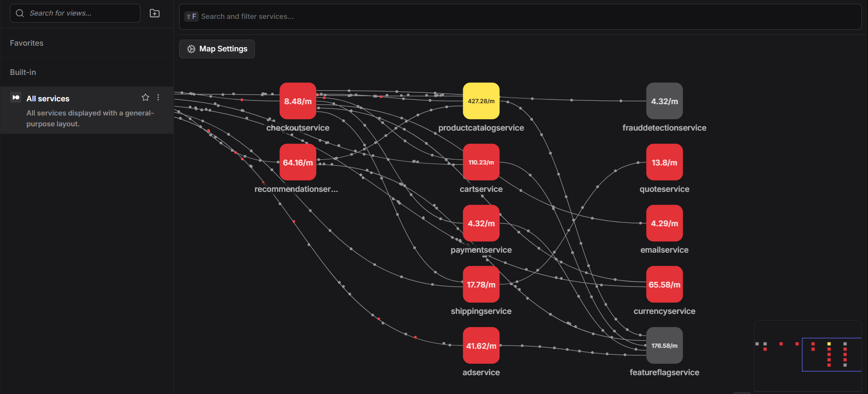Select the emailservice node showing 4.29/m
This screenshot has width=868, height=394.
(x=664, y=223)
